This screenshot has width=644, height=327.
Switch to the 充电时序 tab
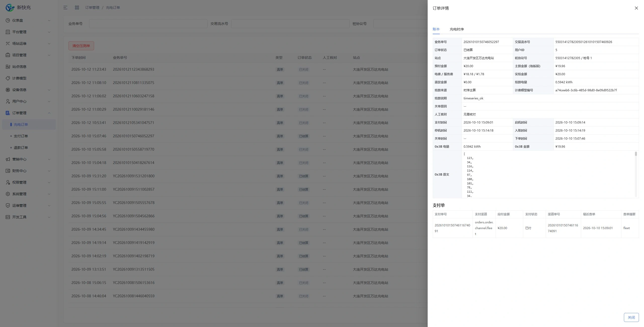pos(457,29)
